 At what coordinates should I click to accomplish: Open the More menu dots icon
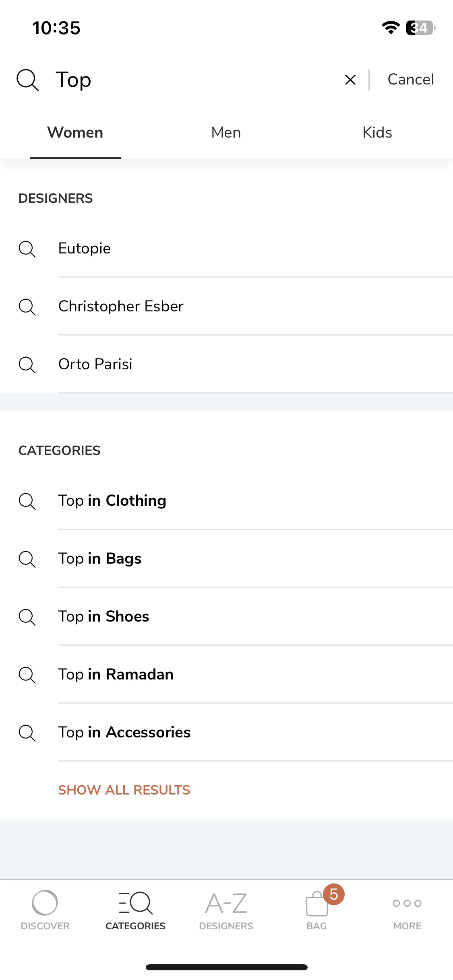(407, 904)
